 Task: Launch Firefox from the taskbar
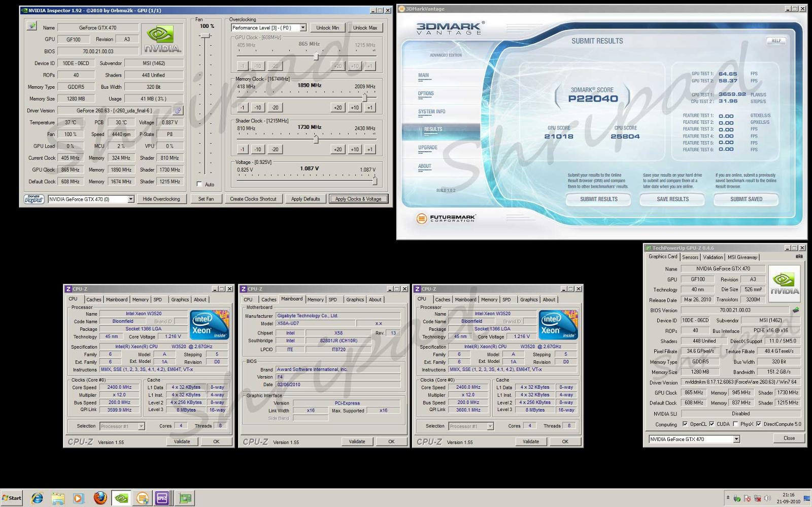[x=100, y=498]
